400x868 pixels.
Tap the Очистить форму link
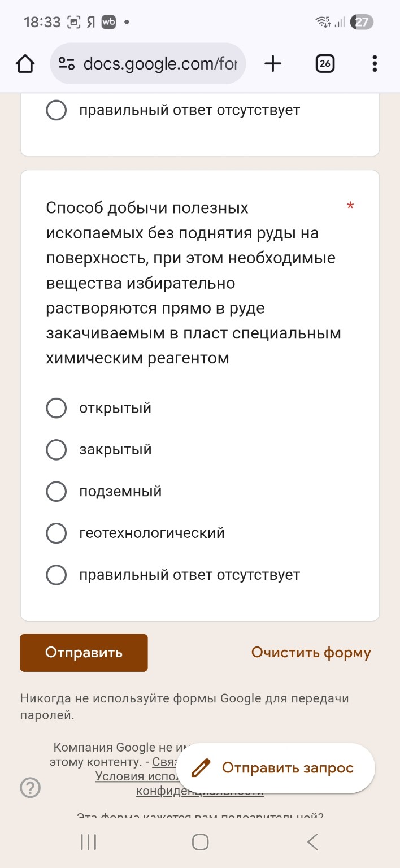pos(310,653)
